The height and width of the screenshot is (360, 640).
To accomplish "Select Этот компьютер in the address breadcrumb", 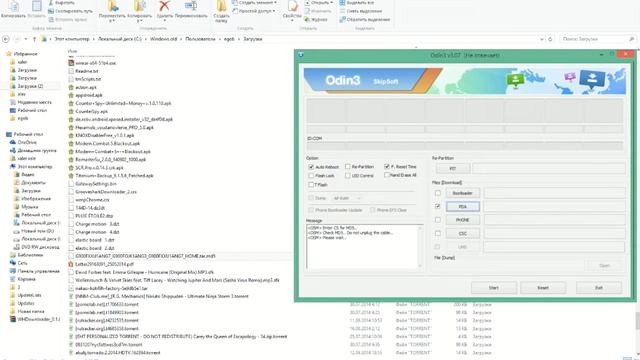I will (x=72, y=39).
